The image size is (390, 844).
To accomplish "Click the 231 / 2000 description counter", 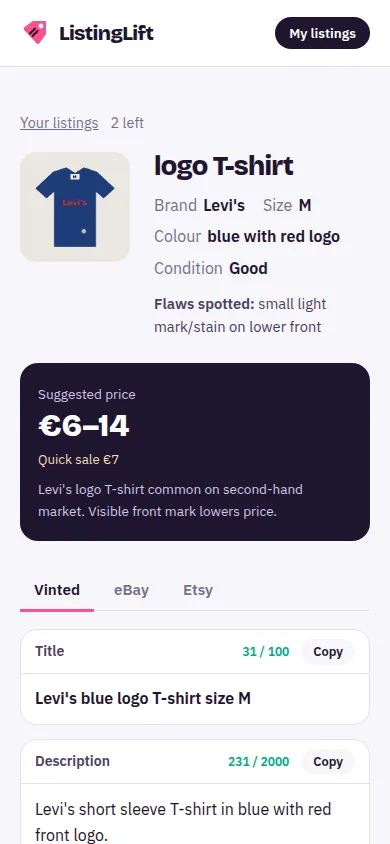I will pos(259,762).
